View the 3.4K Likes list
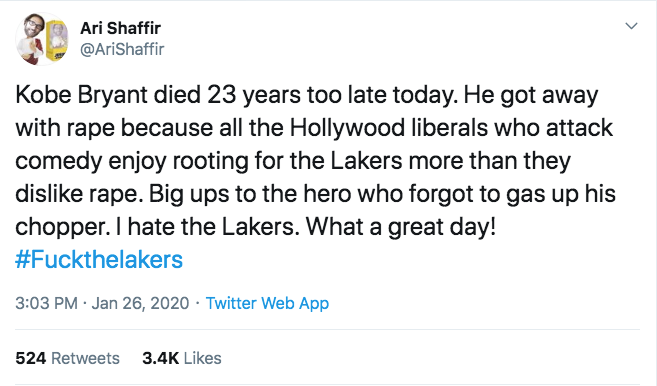 [x=182, y=358]
